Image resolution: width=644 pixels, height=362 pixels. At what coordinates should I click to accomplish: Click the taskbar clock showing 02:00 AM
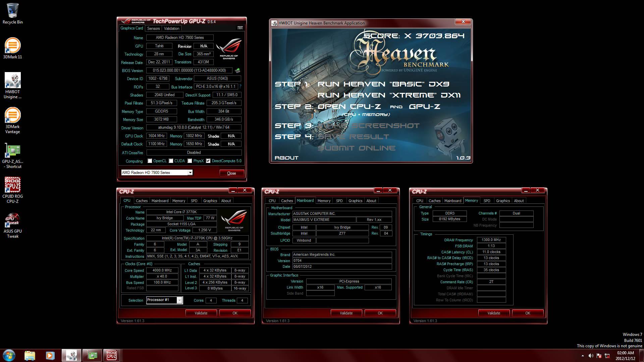pos(626,355)
